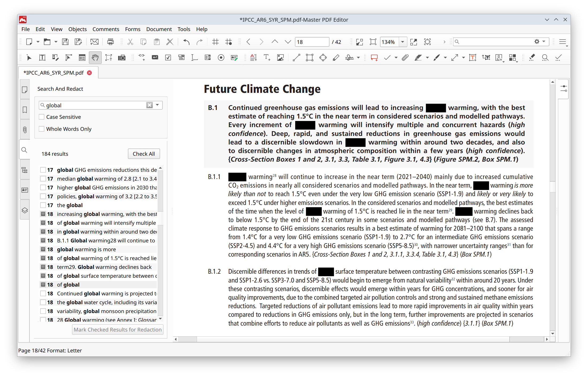Image resolution: width=588 pixels, height=377 pixels.
Task: Open the Bookmarks sidebar panel
Action: (25, 110)
